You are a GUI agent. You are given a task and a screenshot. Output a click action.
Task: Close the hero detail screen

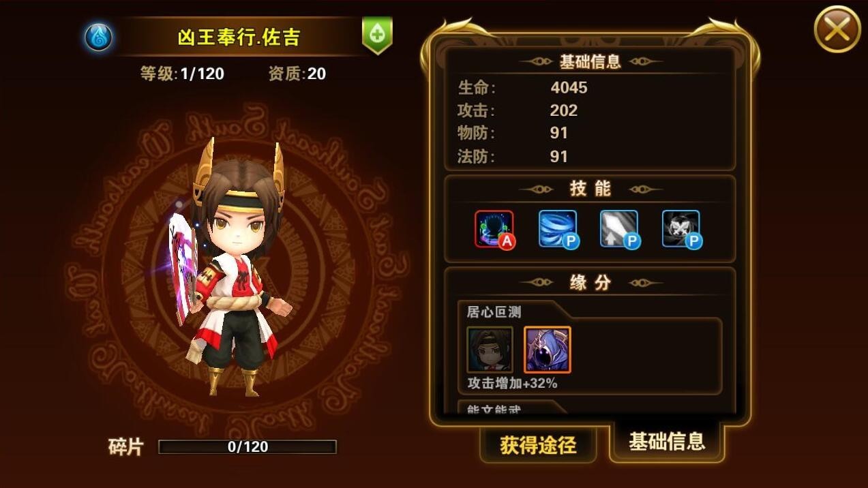coord(837,29)
